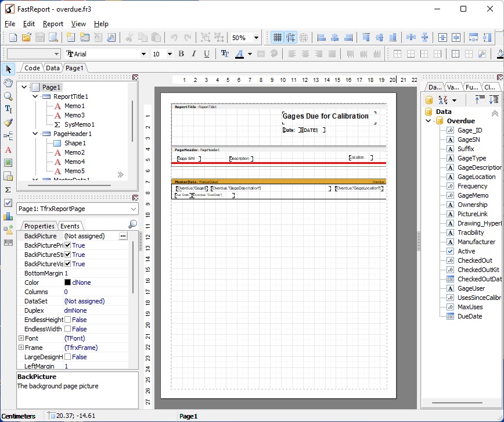Insert a System Memo sigma object
The height and width of the screenshot is (422, 504).
click(x=8, y=189)
